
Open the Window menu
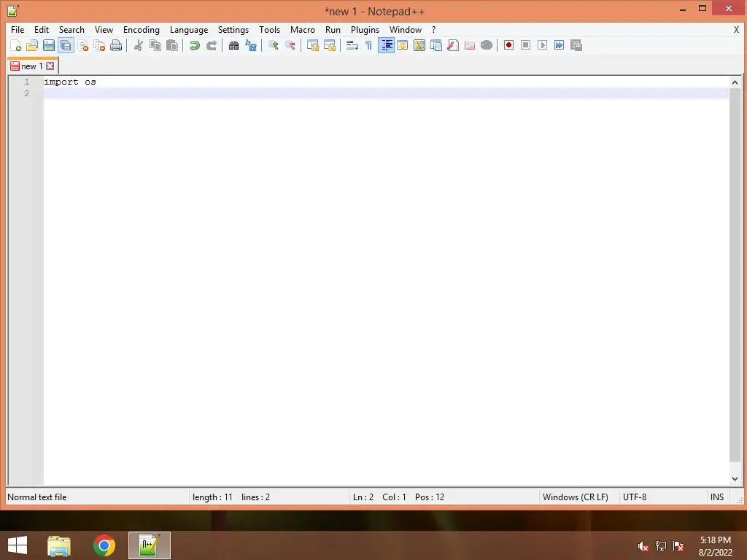tap(406, 29)
